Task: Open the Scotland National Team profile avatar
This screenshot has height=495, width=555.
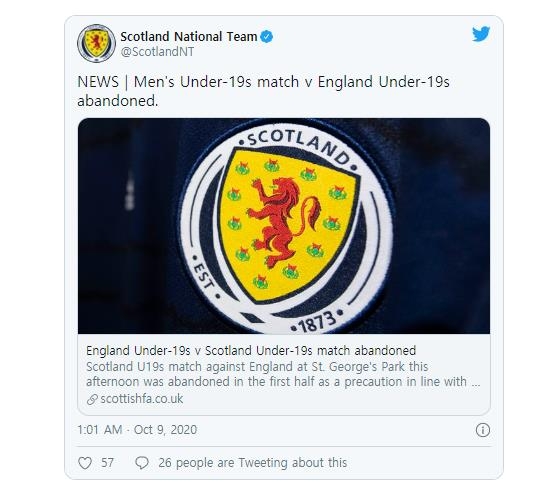Action: point(96,44)
